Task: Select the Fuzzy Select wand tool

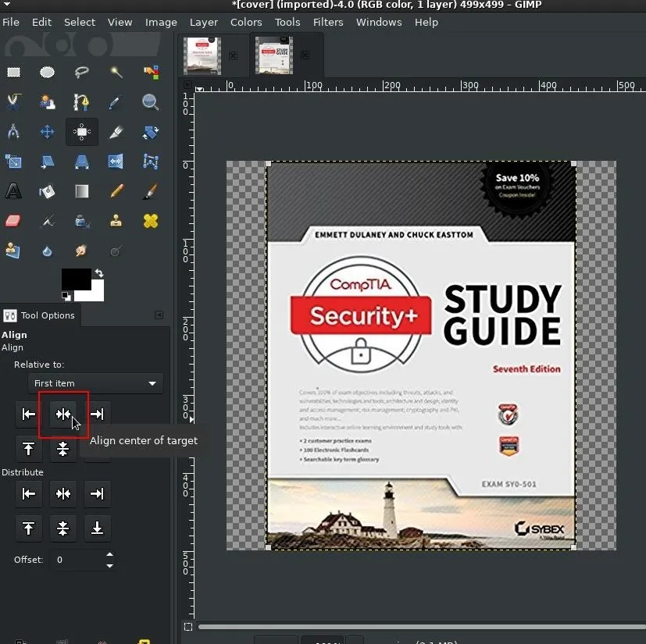Action: point(116,73)
